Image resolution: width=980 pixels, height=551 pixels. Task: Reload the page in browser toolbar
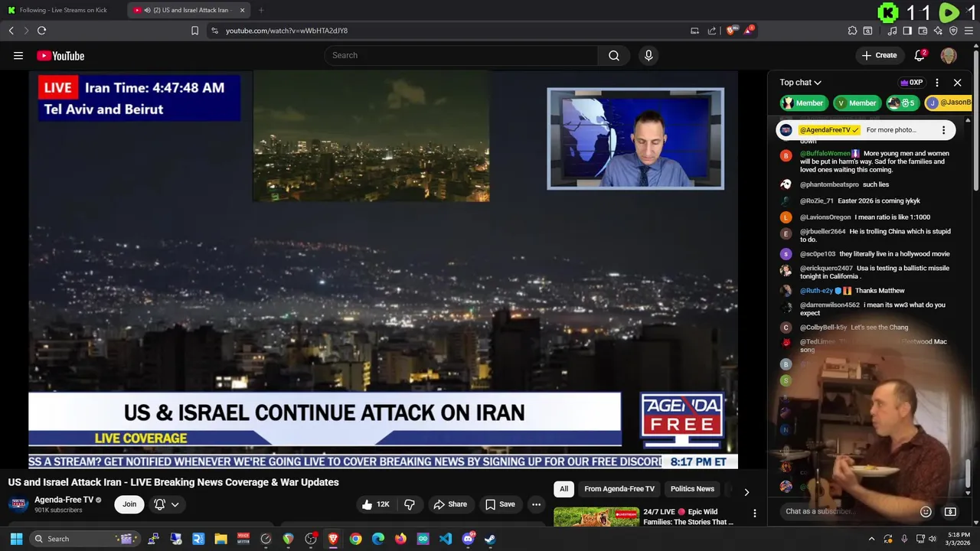pyautogui.click(x=41, y=31)
